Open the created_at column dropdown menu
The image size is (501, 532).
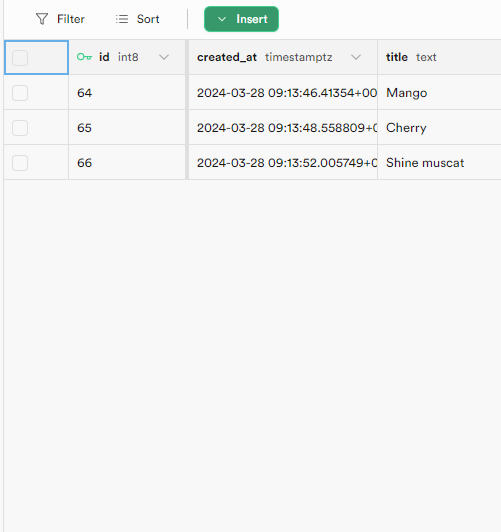356,57
